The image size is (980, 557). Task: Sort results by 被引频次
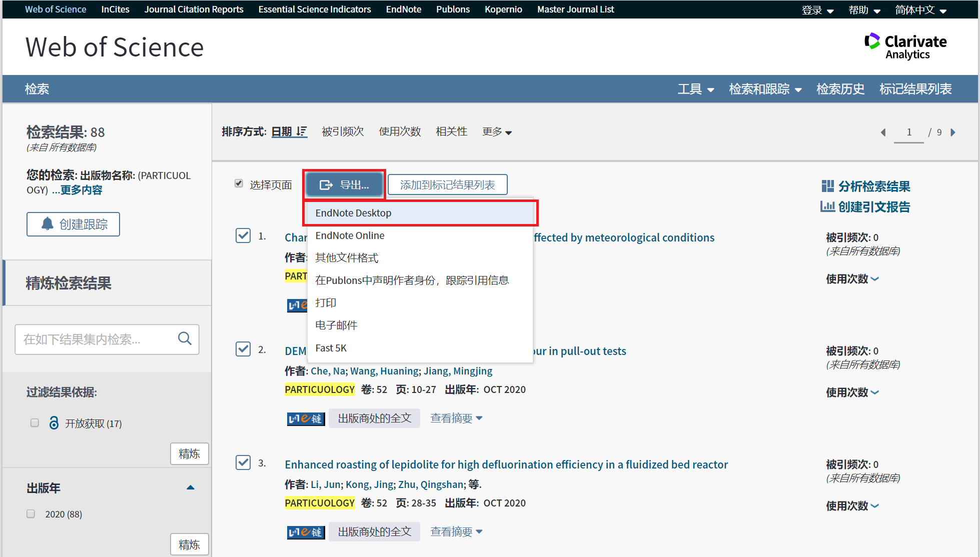(343, 131)
